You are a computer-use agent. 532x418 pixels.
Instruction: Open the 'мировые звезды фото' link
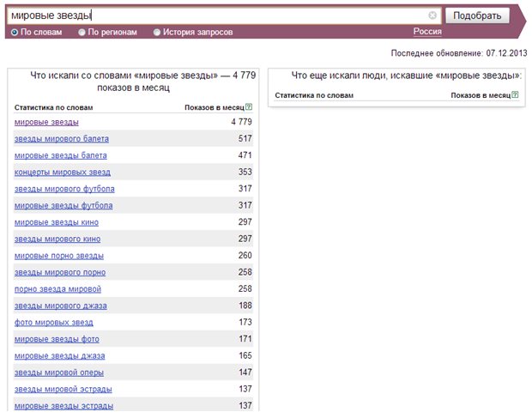click(x=57, y=339)
